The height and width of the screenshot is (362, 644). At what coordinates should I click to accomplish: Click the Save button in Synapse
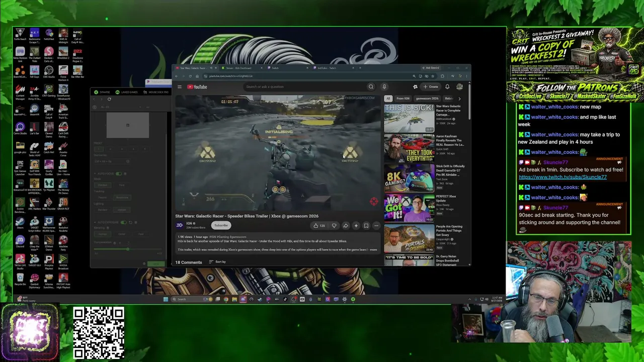pos(156,263)
